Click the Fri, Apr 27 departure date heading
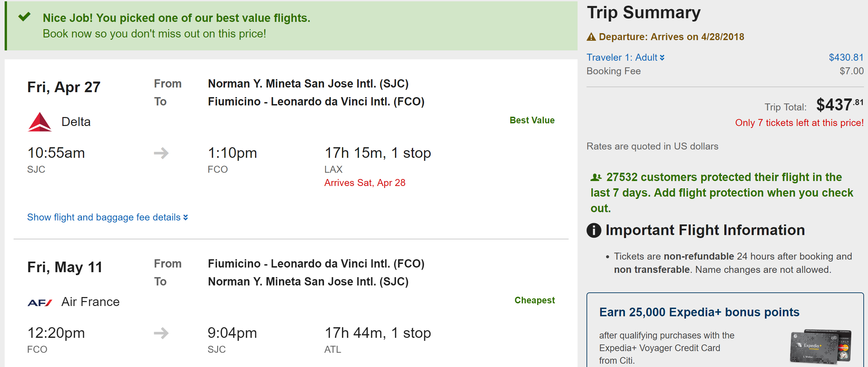The width and height of the screenshot is (868, 367). [x=64, y=87]
